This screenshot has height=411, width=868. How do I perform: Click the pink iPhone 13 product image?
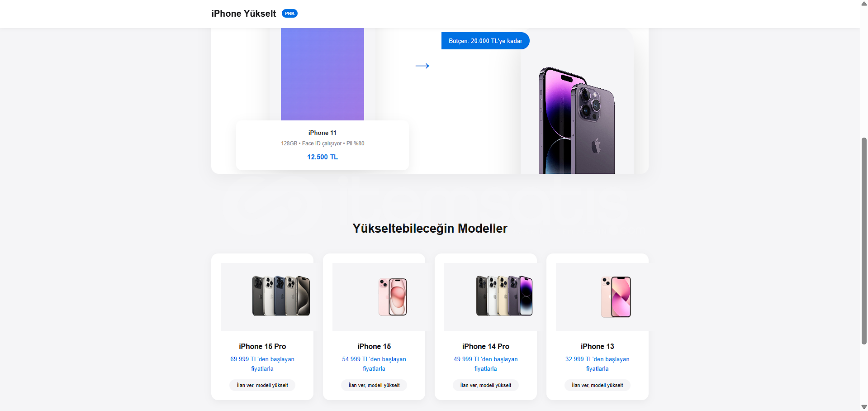pos(616,297)
